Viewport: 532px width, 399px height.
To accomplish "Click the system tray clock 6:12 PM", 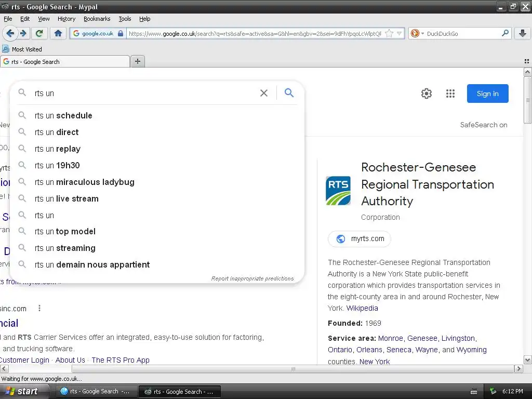I will click(513, 391).
